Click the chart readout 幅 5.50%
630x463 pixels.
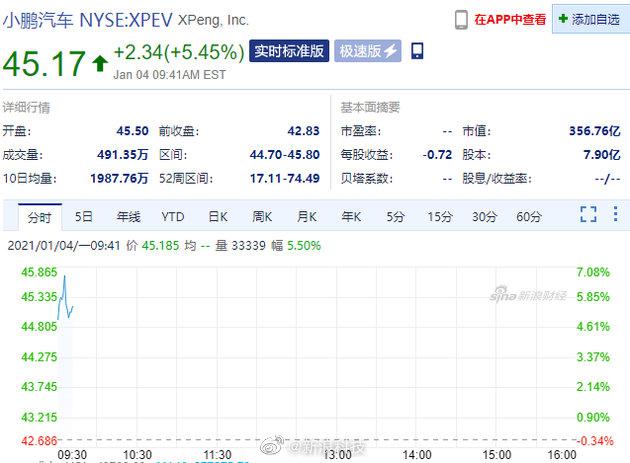(296, 246)
